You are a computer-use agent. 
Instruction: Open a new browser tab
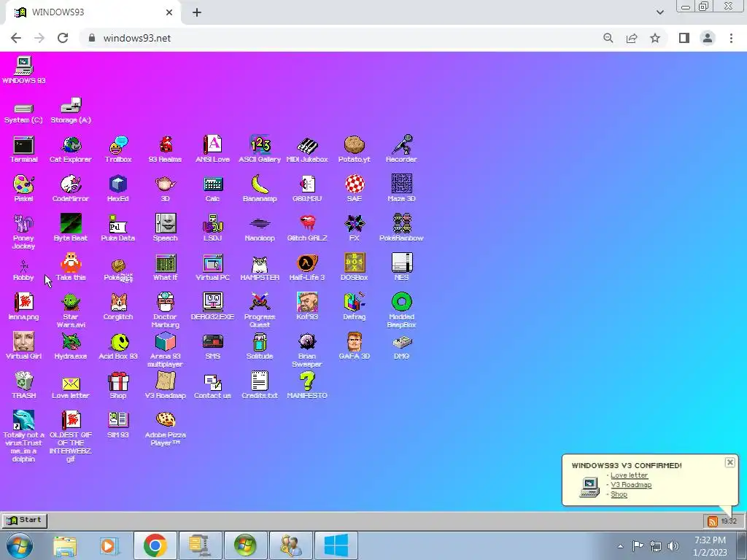click(197, 12)
